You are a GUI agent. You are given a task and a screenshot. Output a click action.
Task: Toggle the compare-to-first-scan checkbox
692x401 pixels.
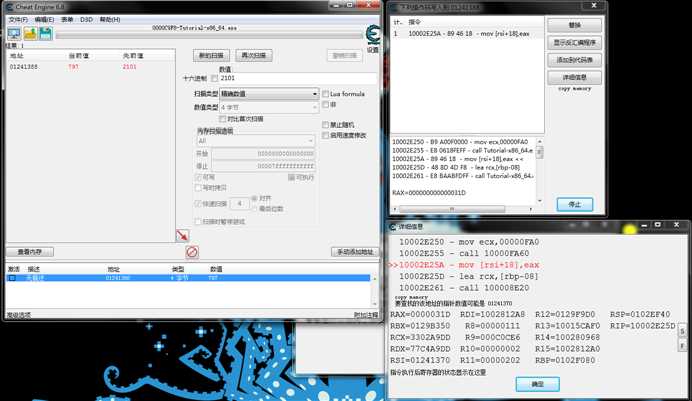tap(222, 119)
